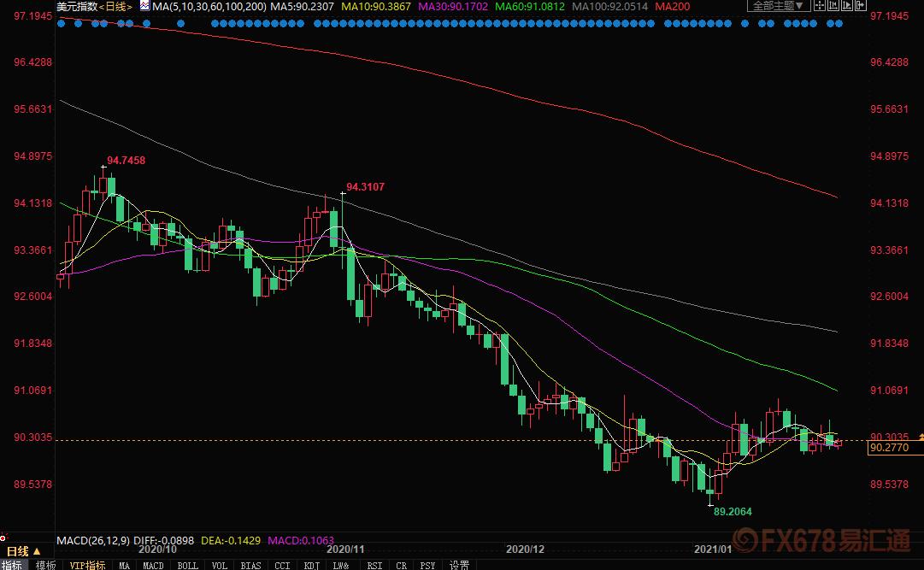Click the MA60:91.0812 value label

530,7
